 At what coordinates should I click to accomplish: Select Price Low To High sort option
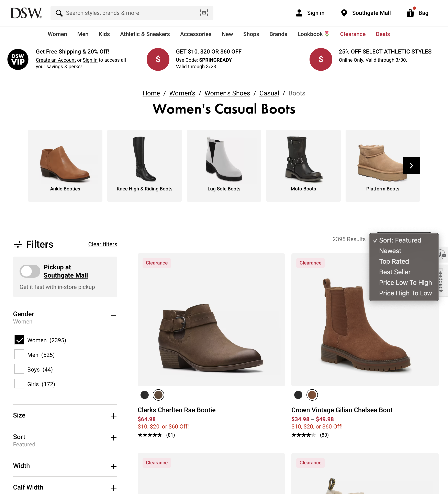pos(405,283)
